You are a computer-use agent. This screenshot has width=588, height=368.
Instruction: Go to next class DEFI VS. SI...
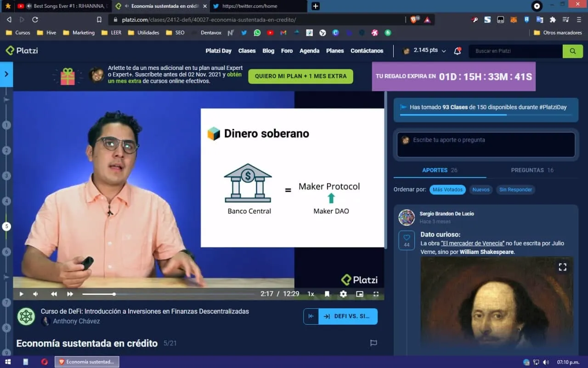[348, 316]
